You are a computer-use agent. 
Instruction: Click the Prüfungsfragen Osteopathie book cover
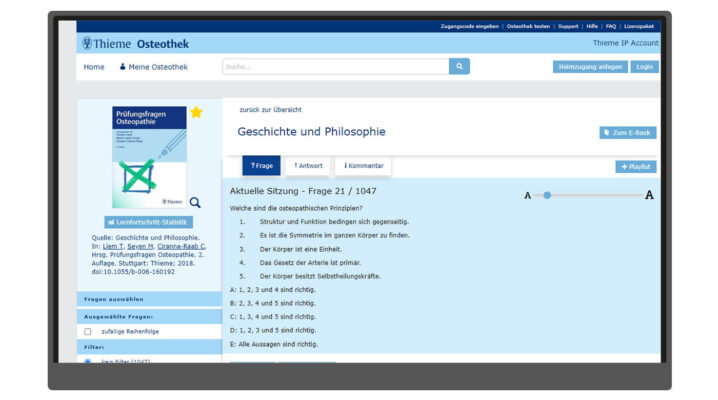149,157
